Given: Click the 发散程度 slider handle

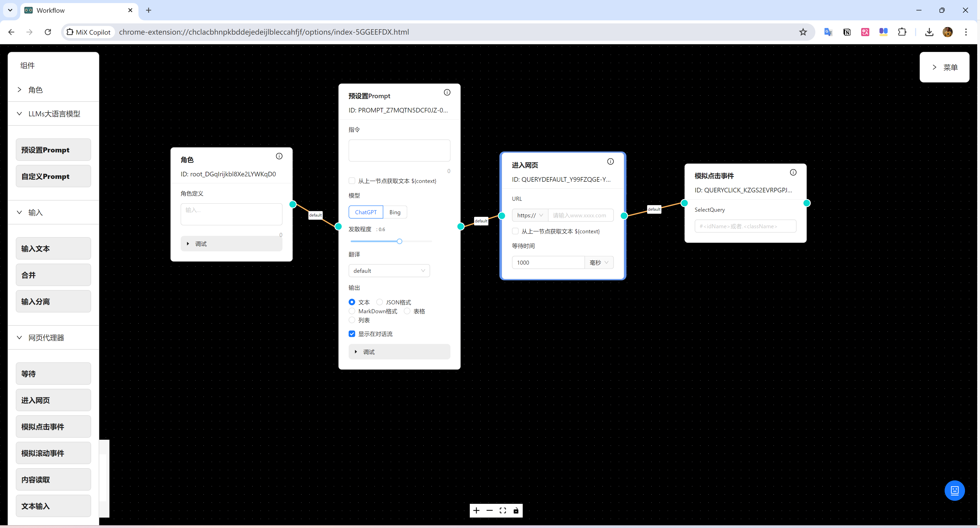Looking at the screenshot, I should (x=400, y=241).
